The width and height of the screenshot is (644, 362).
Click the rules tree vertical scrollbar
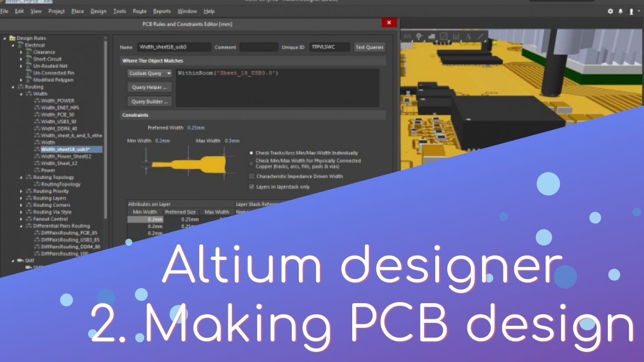click(105, 129)
